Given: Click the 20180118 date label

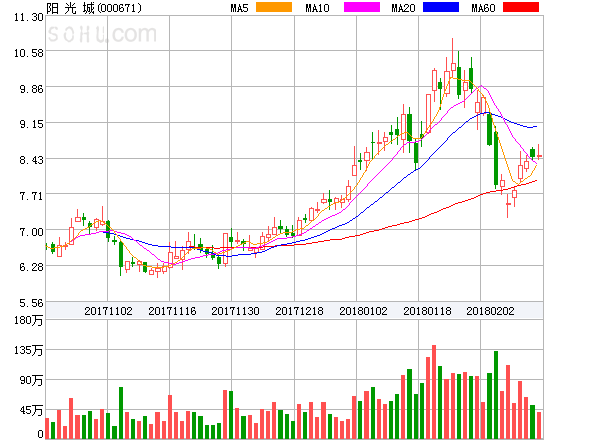Looking at the screenshot, I should [x=427, y=311].
